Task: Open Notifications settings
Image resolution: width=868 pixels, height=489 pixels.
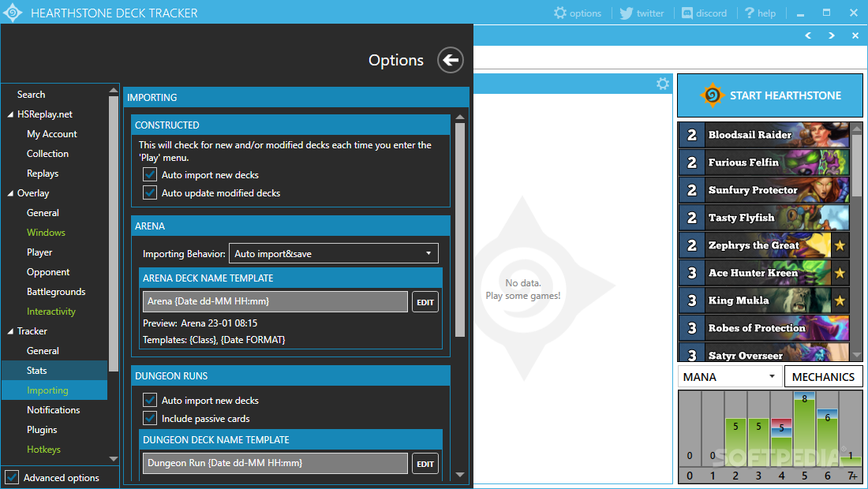Action: click(53, 410)
